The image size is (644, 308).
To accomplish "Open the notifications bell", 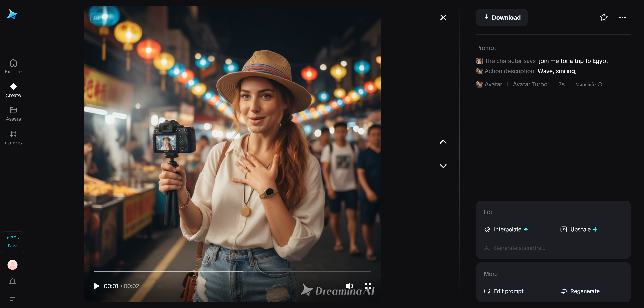I will click(x=13, y=282).
